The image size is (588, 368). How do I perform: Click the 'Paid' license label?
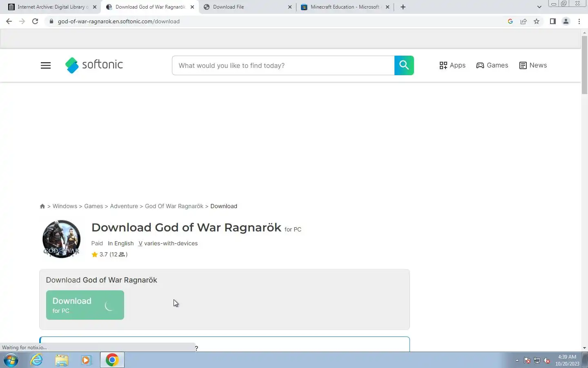(97, 243)
